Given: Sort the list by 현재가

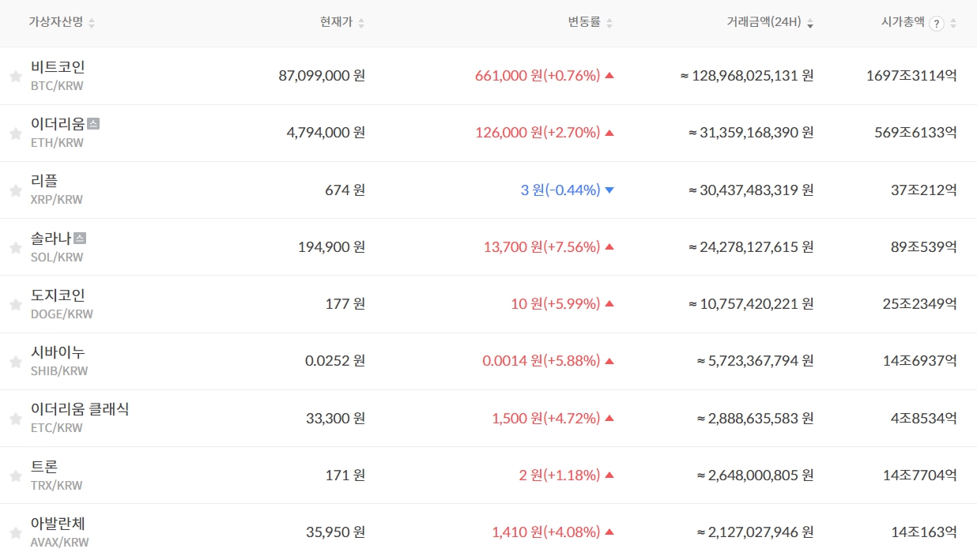Looking at the screenshot, I should point(361,24).
